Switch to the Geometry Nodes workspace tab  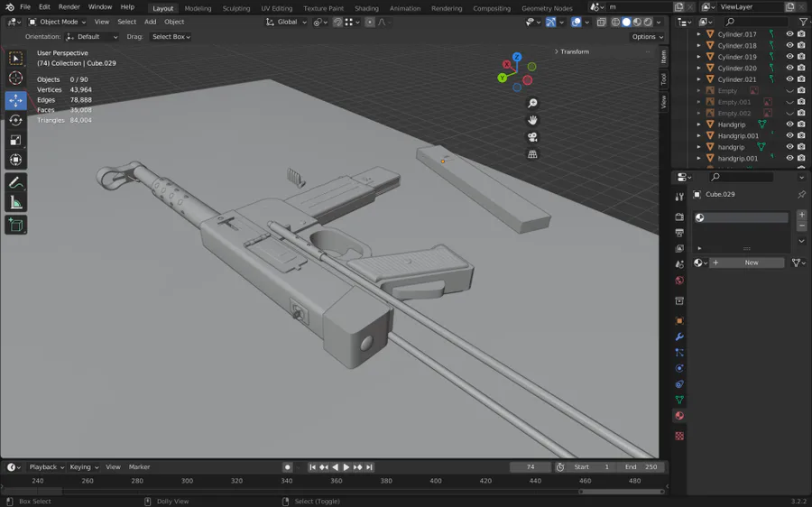pyautogui.click(x=547, y=8)
